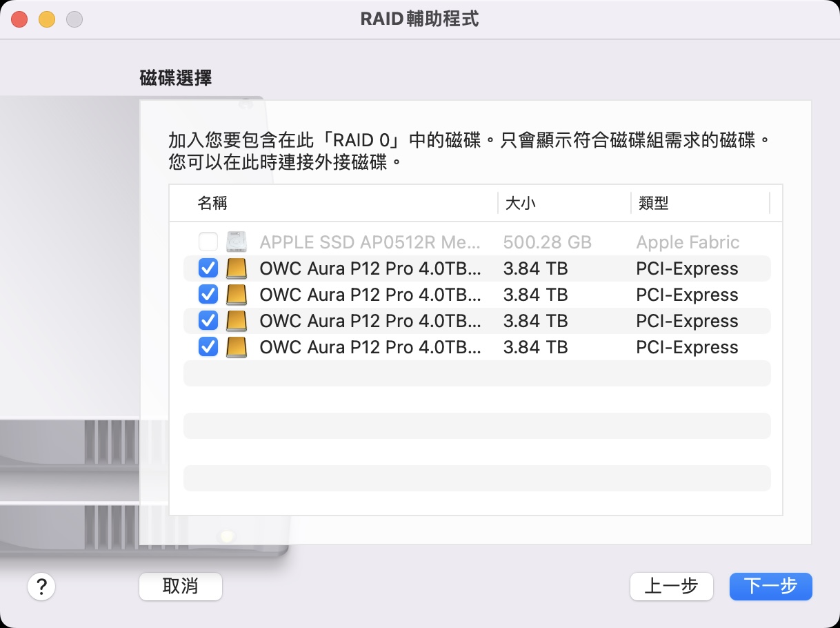Sort list by 大小 column header

pyautogui.click(x=520, y=203)
